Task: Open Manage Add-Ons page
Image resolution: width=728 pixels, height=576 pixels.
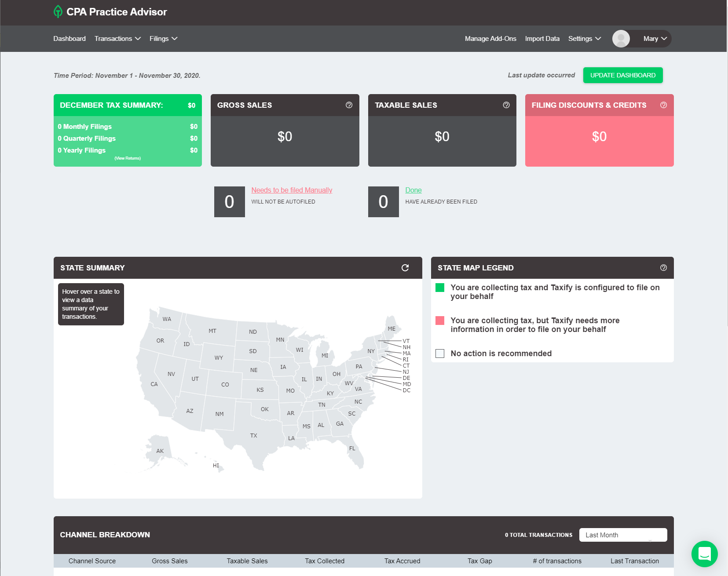Action: [490, 39]
